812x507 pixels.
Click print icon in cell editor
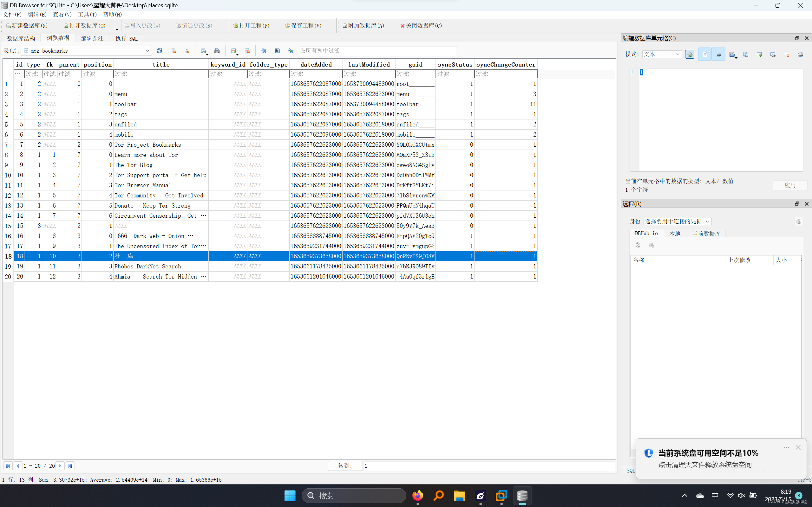coord(800,54)
